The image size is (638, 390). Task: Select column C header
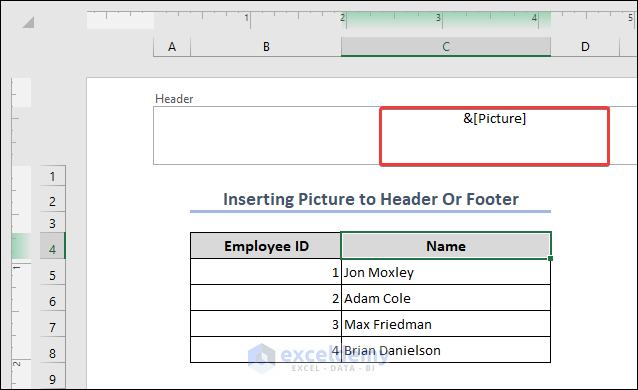446,47
